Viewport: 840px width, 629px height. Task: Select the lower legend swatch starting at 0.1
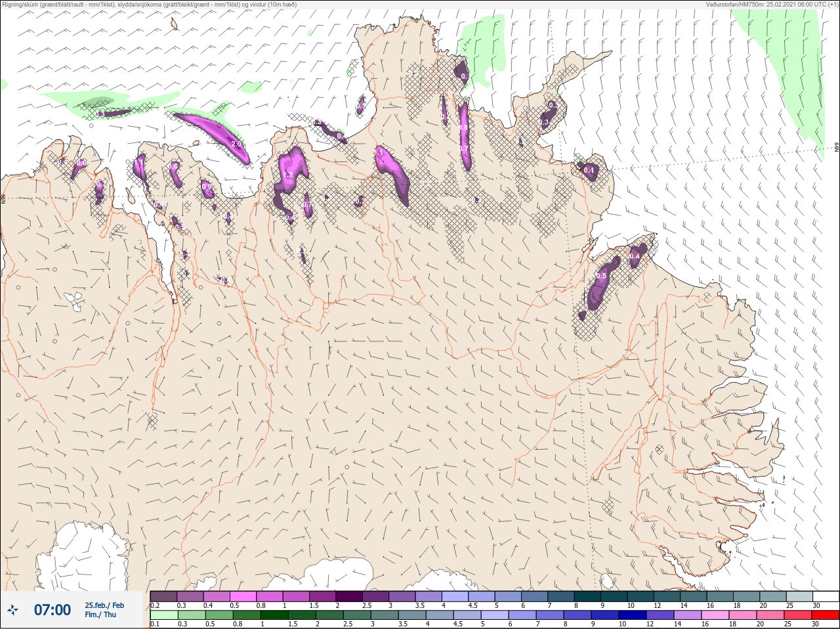[163, 615]
